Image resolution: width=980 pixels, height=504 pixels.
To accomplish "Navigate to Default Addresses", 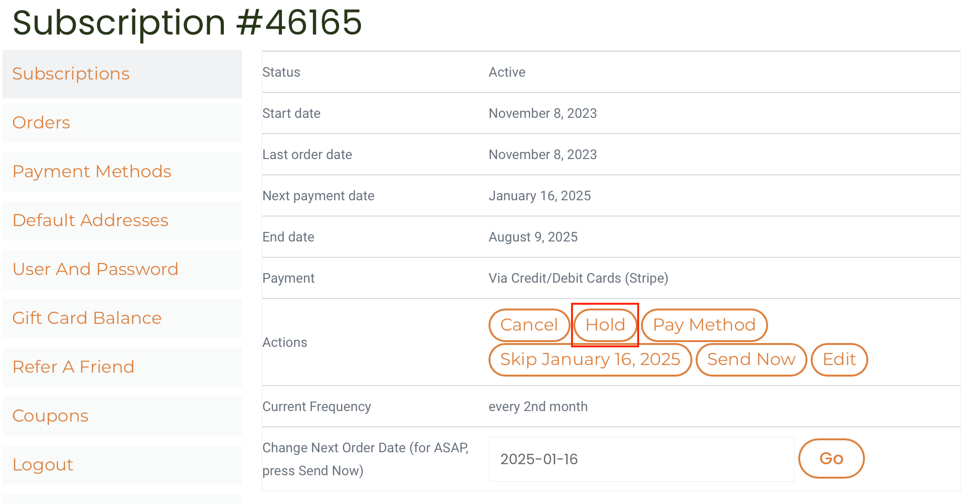I will click(x=90, y=220).
